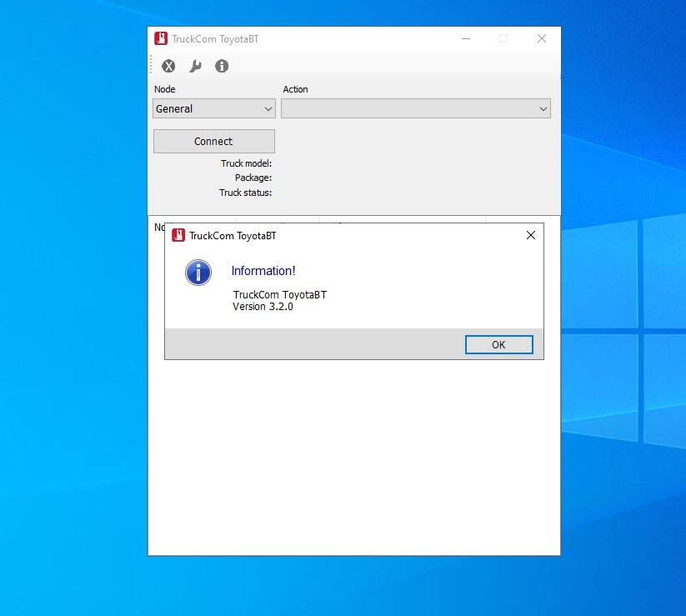
Task: Click the empty white list area
Action: [x=353, y=458]
